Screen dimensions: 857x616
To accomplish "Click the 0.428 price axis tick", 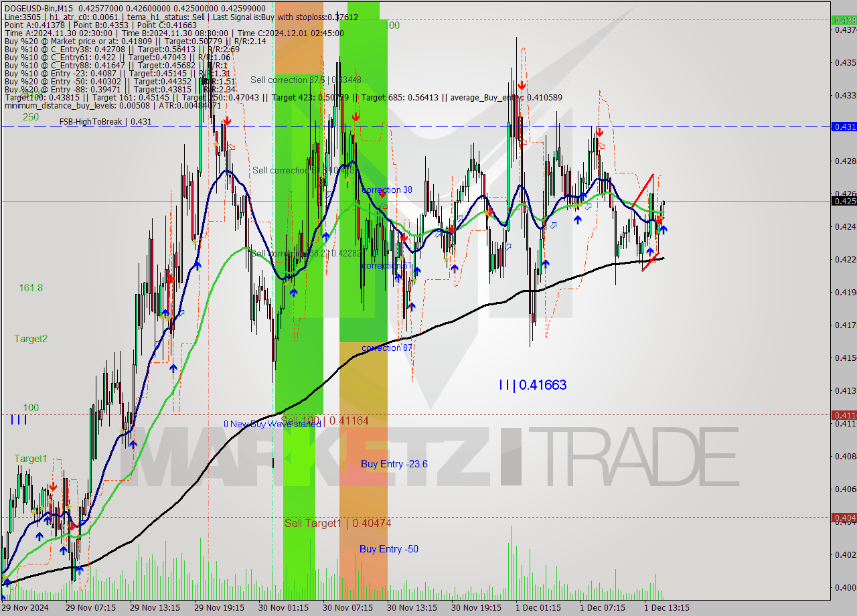I will pyautogui.click(x=845, y=161).
